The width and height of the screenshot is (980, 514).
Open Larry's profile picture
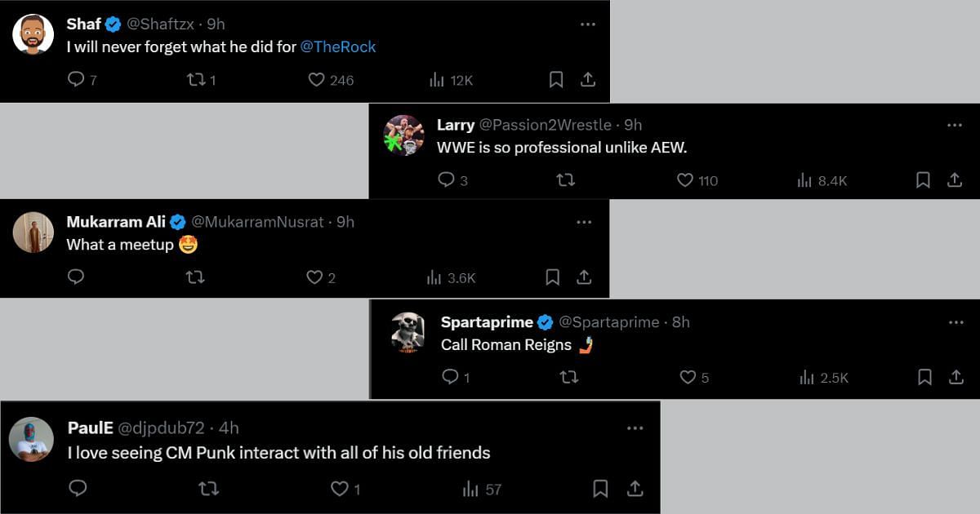[403, 135]
